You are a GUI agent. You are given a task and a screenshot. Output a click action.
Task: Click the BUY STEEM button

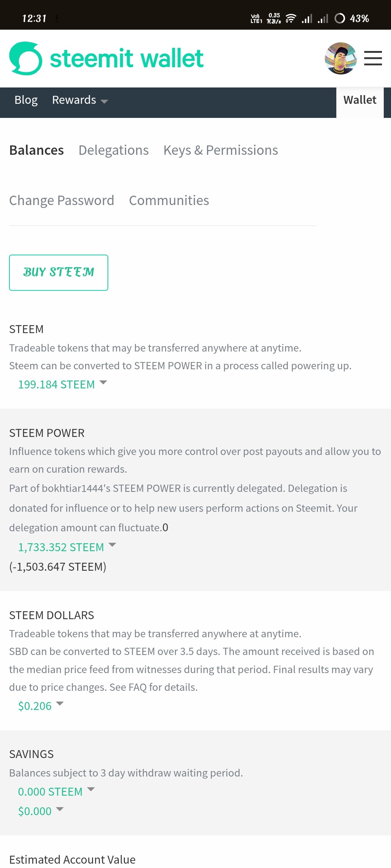pyautogui.click(x=59, y=273)
